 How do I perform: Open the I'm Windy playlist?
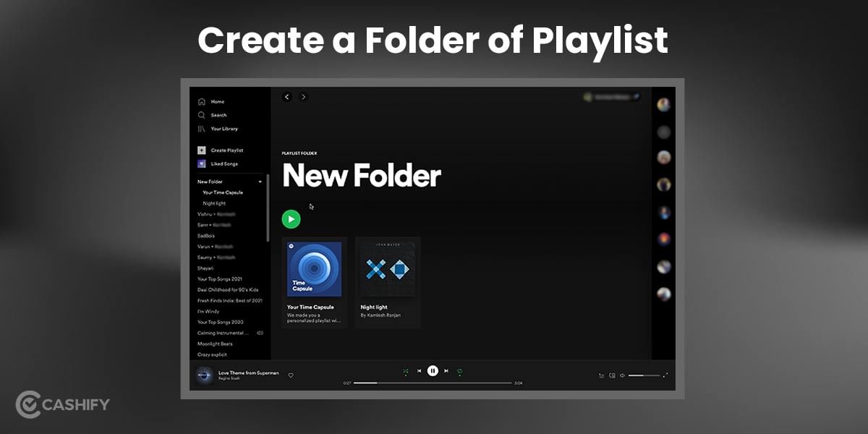(208, 312)
